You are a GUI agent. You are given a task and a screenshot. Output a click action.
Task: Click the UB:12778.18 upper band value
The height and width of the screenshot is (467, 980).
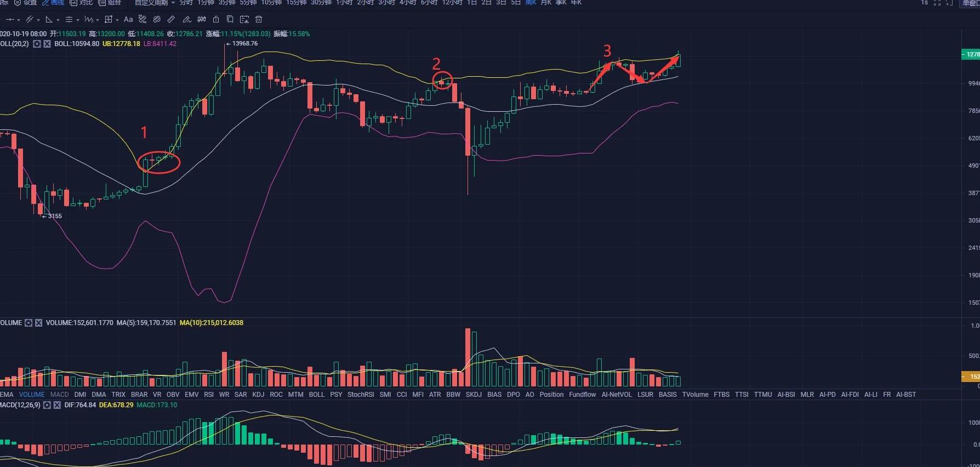[x=121, y=44]
